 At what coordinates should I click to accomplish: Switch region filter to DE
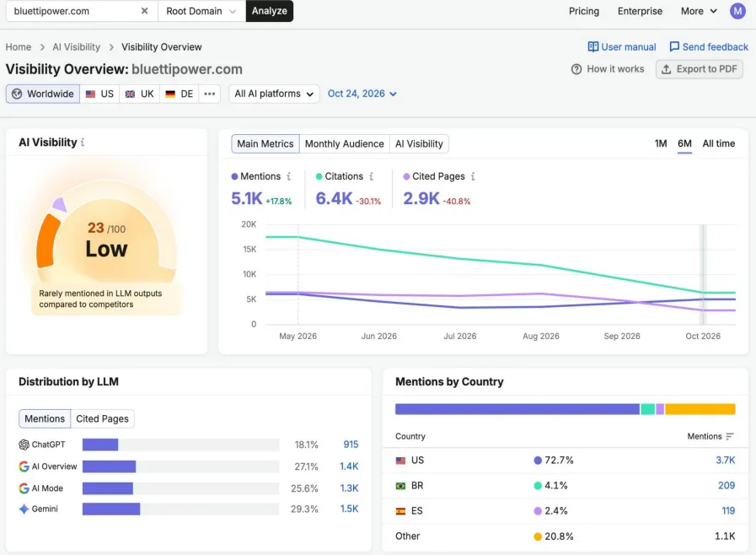pos(180,94)
